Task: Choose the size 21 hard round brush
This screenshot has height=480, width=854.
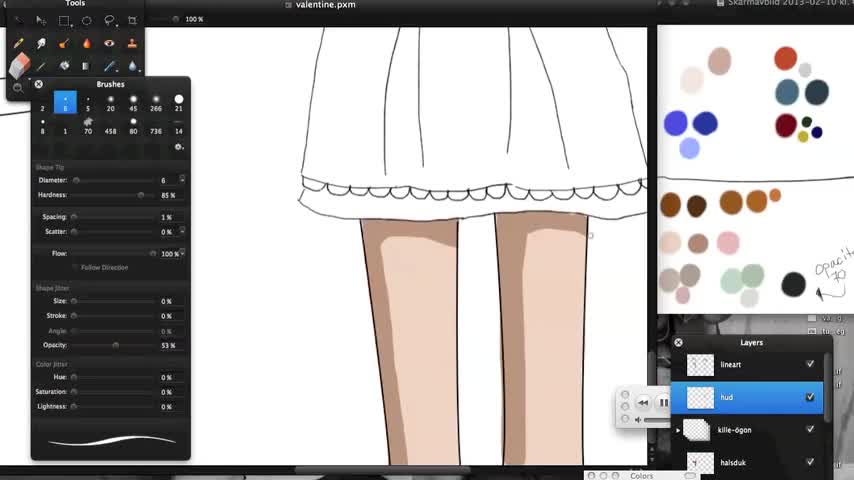Action: 179,102
